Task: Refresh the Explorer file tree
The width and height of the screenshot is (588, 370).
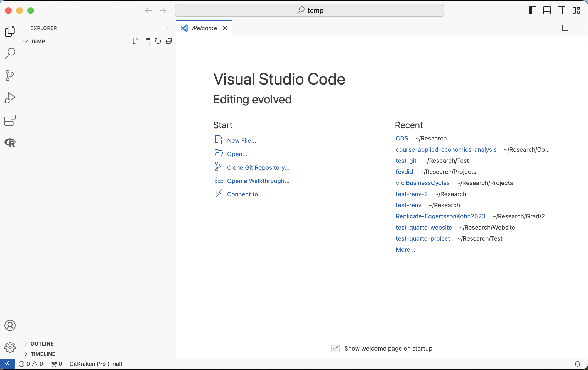Action: click(x=158, y=41)
